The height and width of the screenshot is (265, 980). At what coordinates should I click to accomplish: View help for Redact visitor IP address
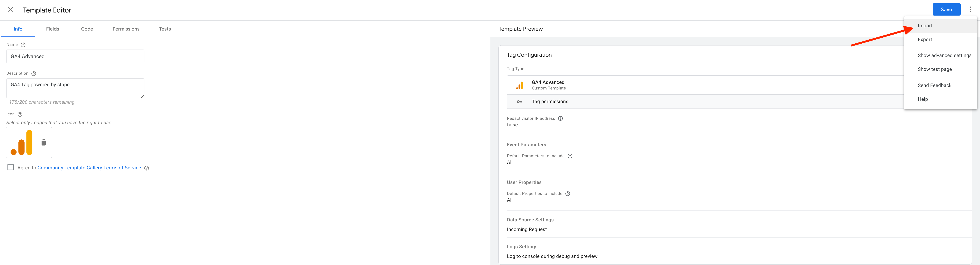[x=560, y=118]
